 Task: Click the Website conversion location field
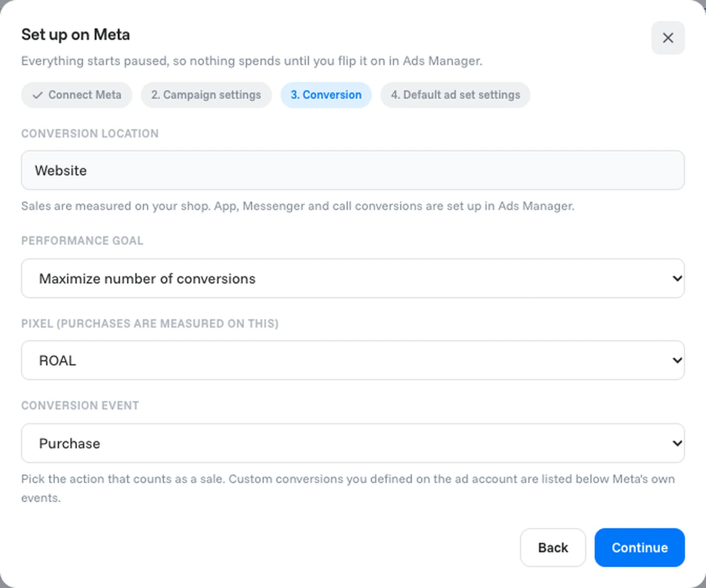pyautogui.click(x=353, y=170)
